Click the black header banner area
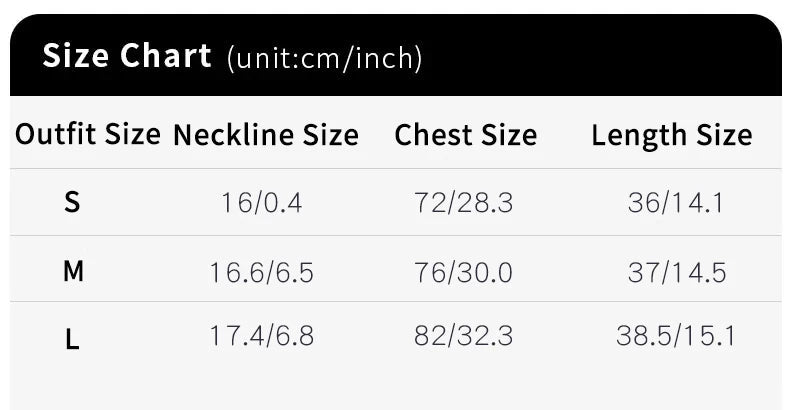The image size is (790, 410). point(396,55)
